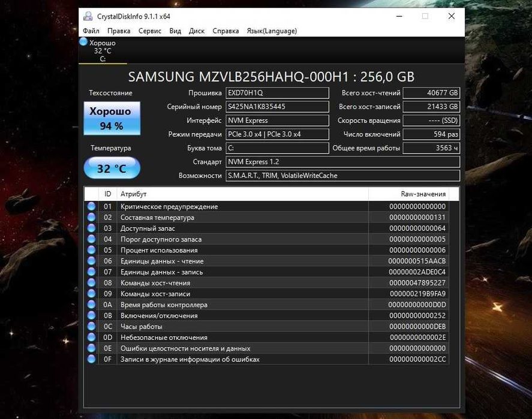Click the blue status circle on drive tab
The height and width of the screenshot is (419, 532).
pyautogui.click(x=83, y=42)
